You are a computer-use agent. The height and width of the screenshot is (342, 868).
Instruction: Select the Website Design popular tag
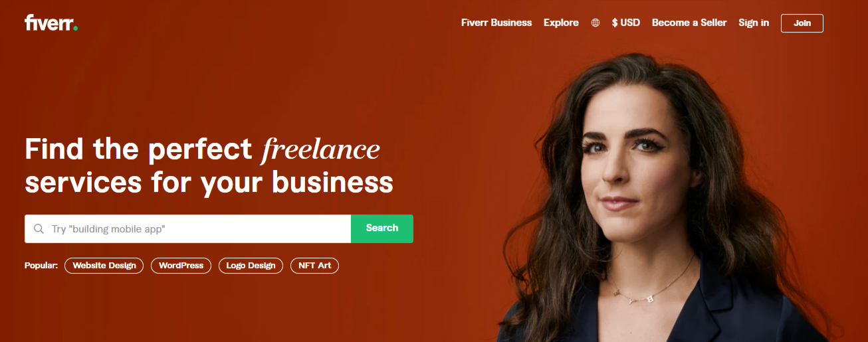click(104, 266)
